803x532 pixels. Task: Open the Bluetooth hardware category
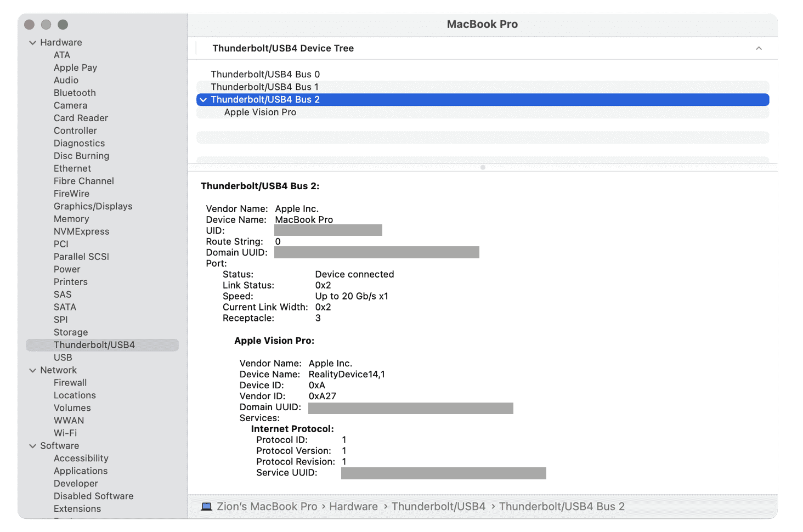[75, 93]
